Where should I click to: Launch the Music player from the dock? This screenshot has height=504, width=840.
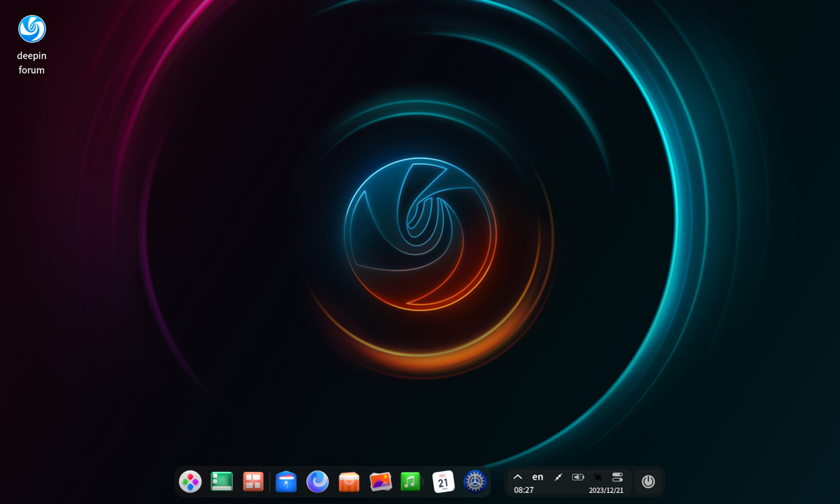click(x=411, y=482)
